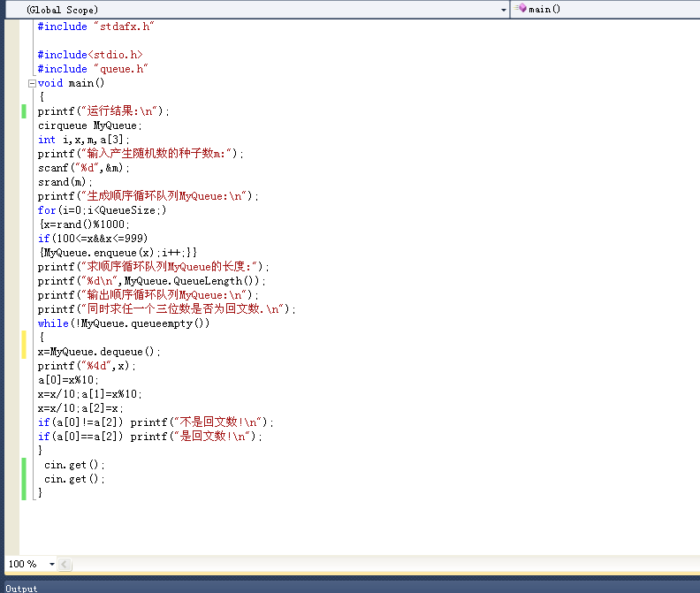The height and width of the screenshot is (593, 700).
Task: Collapse the void main() code block
Action: pos(32,83)
